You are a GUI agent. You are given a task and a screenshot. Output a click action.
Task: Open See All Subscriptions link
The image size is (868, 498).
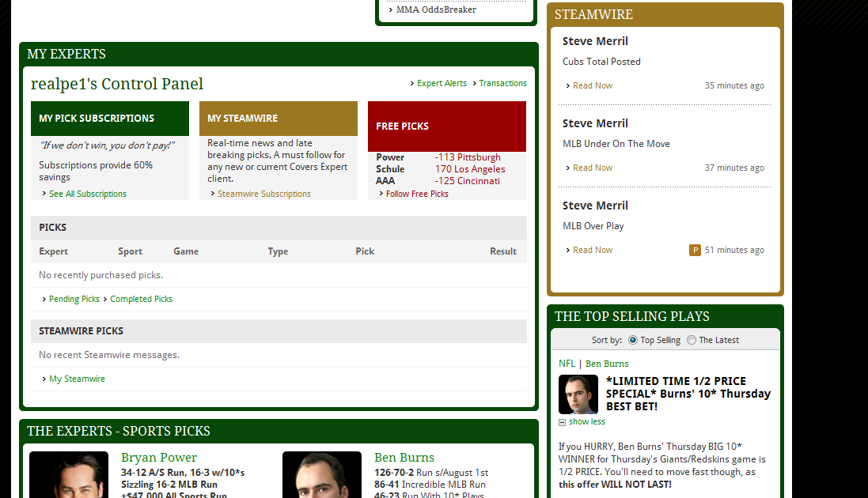88,194
